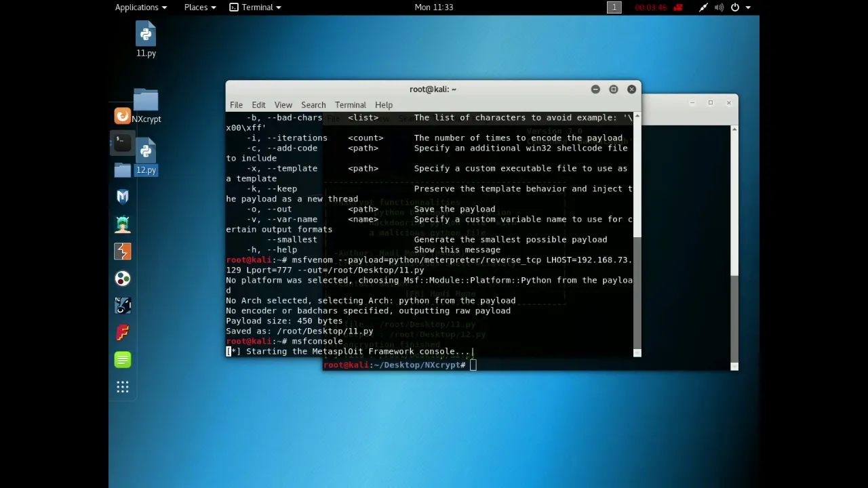Screen dimensions: 868x488
Task: Close the front root@kali terminal
Action: [631, 89]
